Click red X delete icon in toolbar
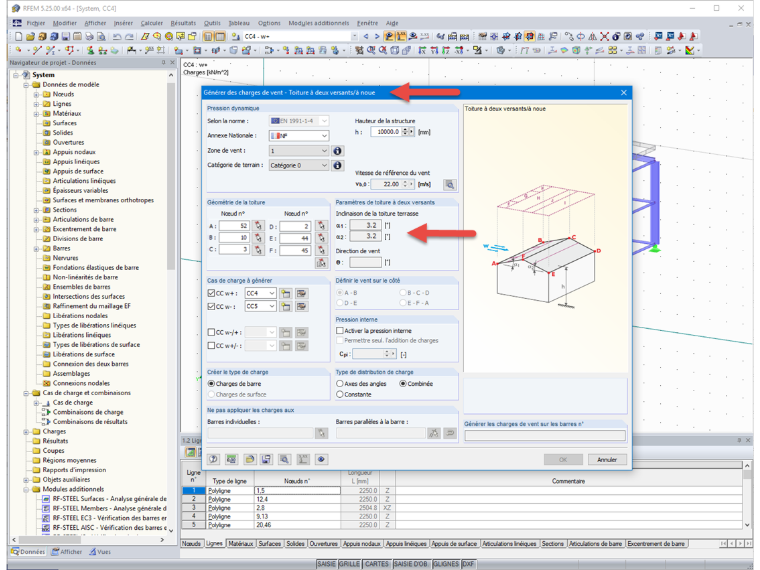Viewport: 760px width, 570px height. coord(604,36)
